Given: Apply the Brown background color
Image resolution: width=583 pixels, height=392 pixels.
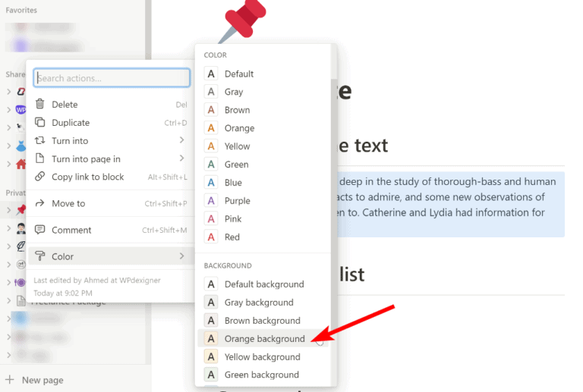Looking at the screenshot, I should pyautogui.click(x=263, y=321).
